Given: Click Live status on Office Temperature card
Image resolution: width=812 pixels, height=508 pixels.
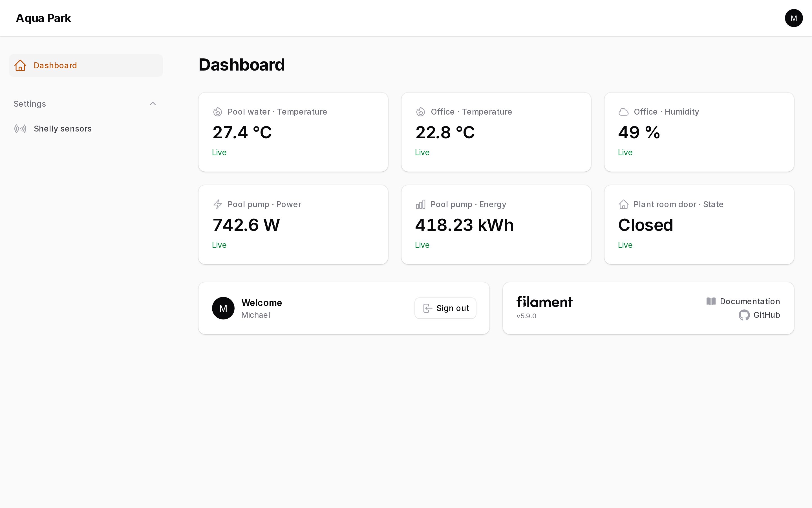Looking at the screenshot, I should (422, 152).
